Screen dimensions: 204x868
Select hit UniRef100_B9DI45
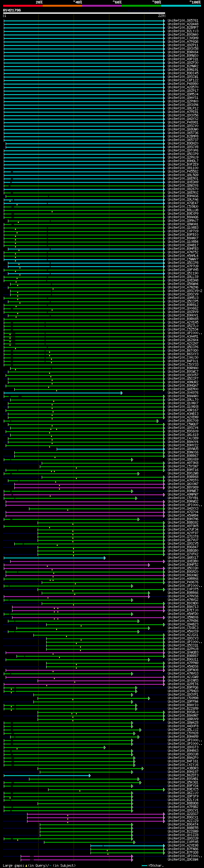point(183,73)
